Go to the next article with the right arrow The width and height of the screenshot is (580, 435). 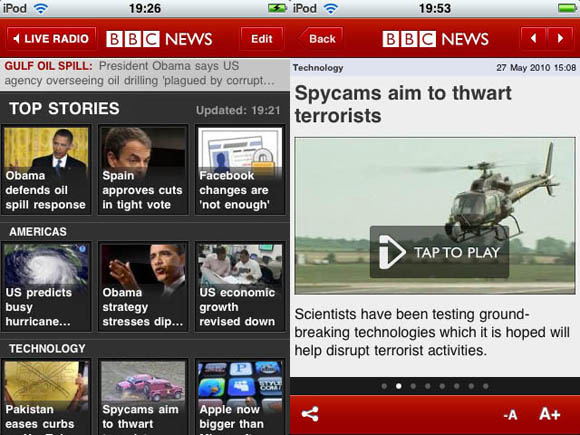(560, 38)
